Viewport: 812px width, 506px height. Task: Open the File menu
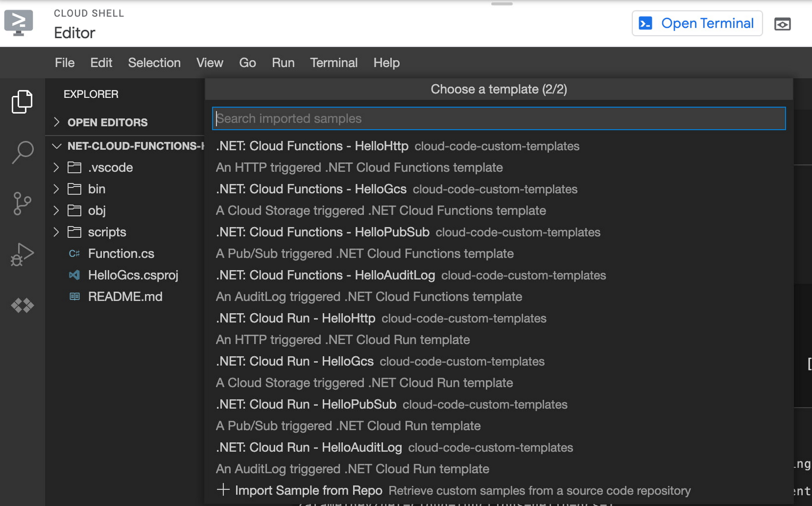tap(64, 63)
